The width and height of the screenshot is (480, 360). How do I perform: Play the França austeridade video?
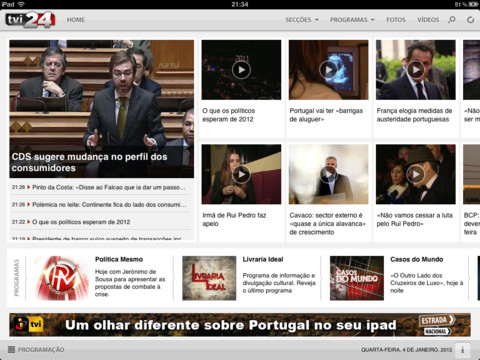[416, 70]
